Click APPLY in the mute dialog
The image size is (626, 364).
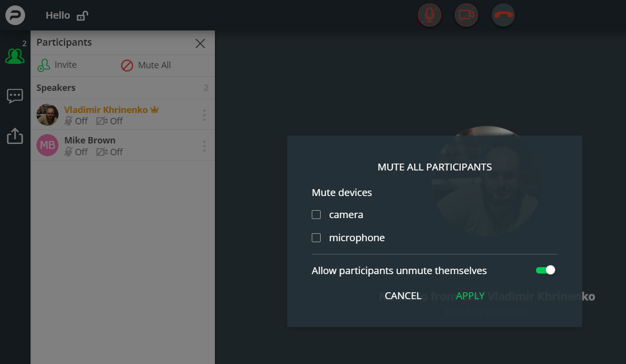[x=470, y=296]
